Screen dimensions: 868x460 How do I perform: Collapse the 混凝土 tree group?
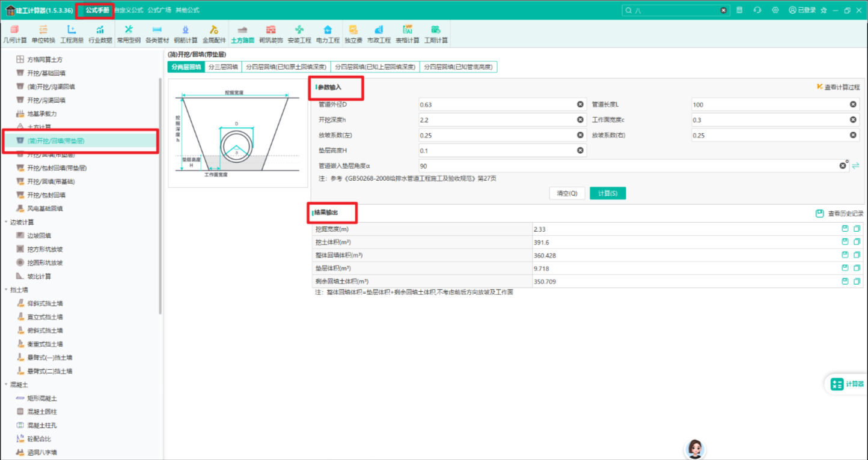click(x=6, y=385)
